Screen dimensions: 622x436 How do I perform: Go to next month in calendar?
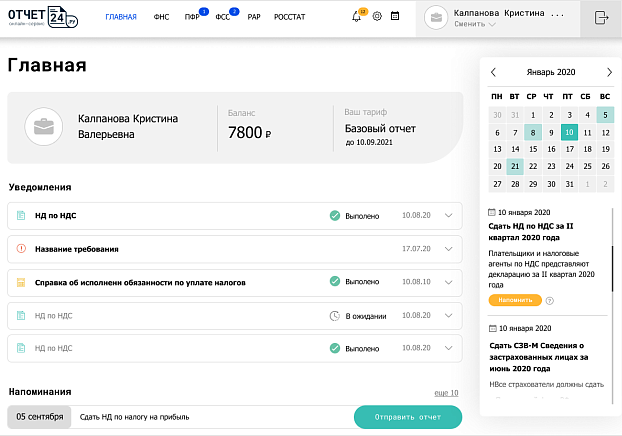(609, 72)
